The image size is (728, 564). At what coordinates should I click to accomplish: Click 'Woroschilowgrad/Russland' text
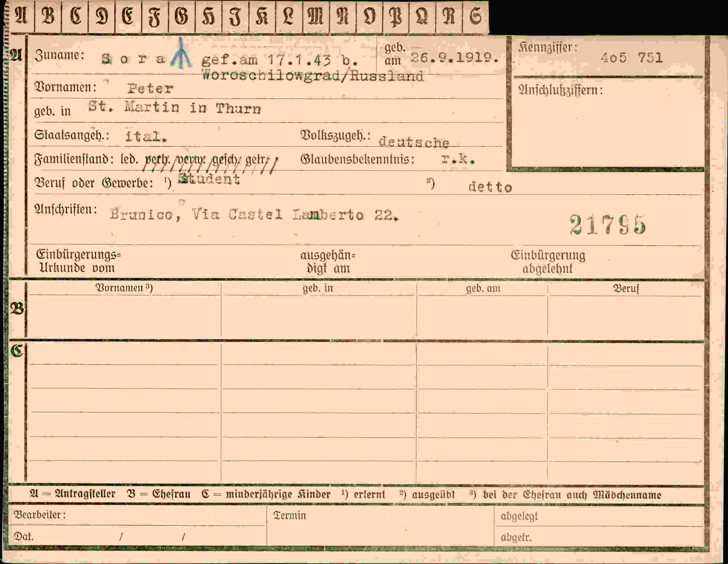click(313, 76)
